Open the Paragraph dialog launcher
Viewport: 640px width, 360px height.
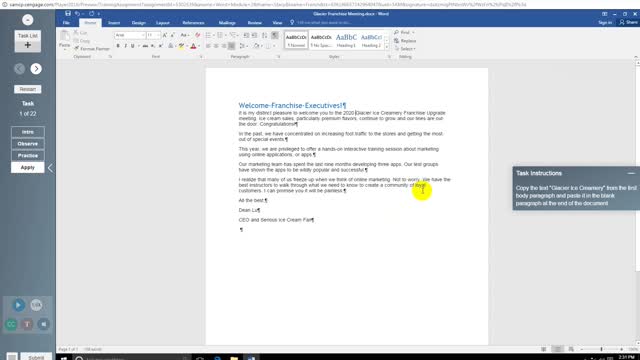(279, 57)
